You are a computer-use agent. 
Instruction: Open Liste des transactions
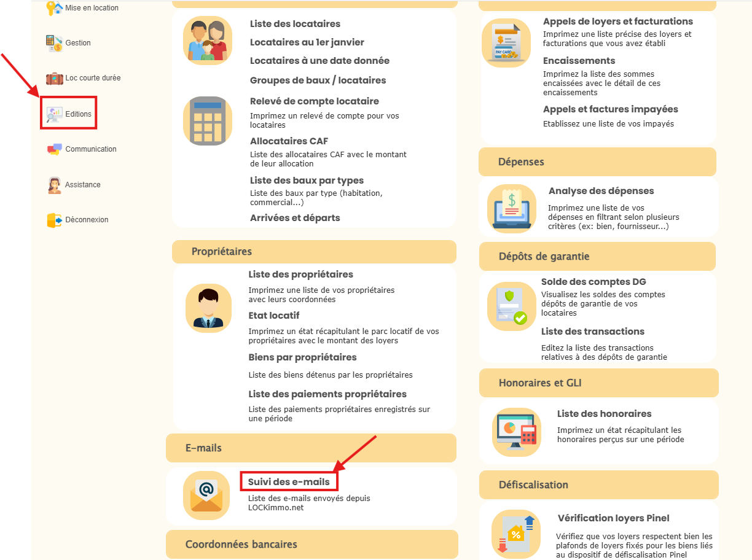point(593,332)
